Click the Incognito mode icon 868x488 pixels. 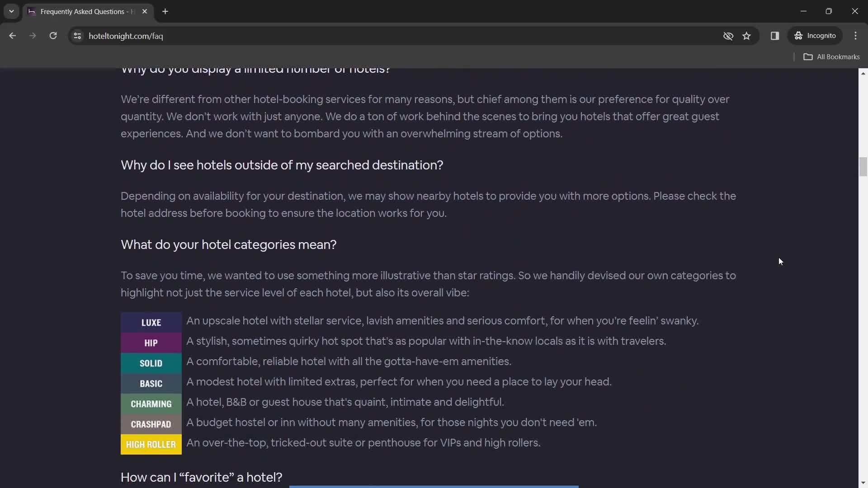pos(798,36)
